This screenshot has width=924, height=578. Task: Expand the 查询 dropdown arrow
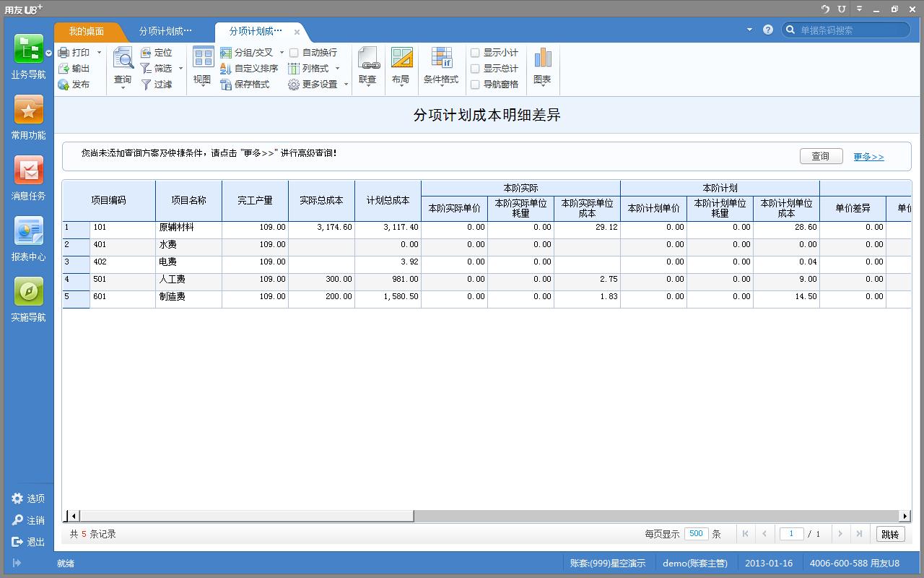click(x=123, y=87)
